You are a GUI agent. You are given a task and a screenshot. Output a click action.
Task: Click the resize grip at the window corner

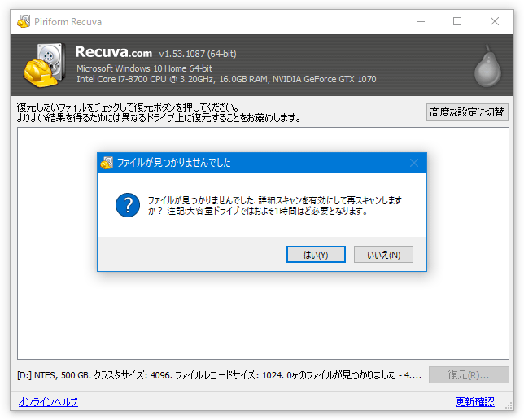pos(509,405)
